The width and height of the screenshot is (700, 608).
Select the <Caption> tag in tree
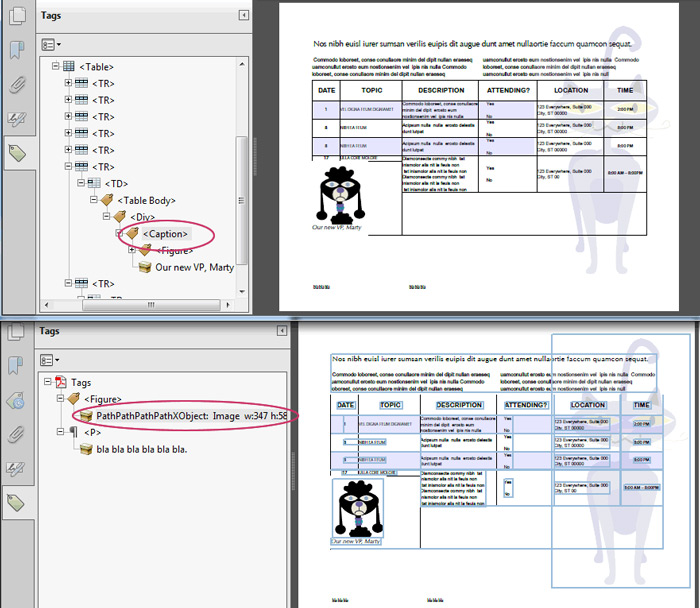[165, 234]
